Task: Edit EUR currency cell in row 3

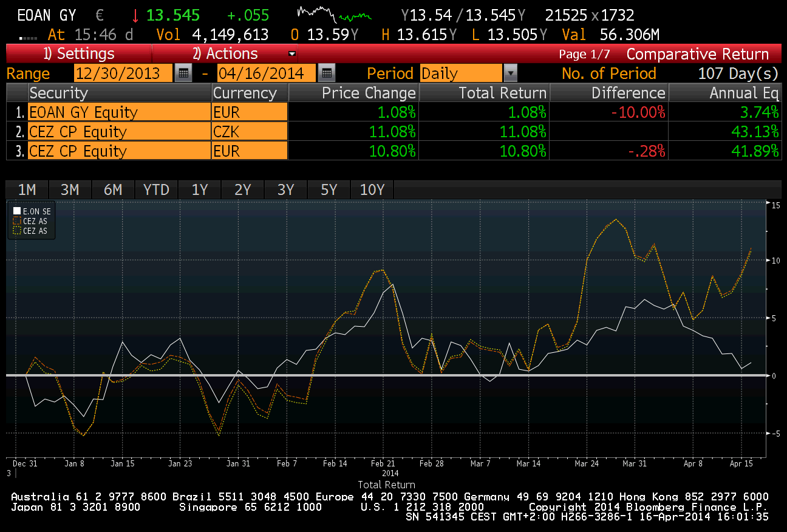Action: (250, 151)
